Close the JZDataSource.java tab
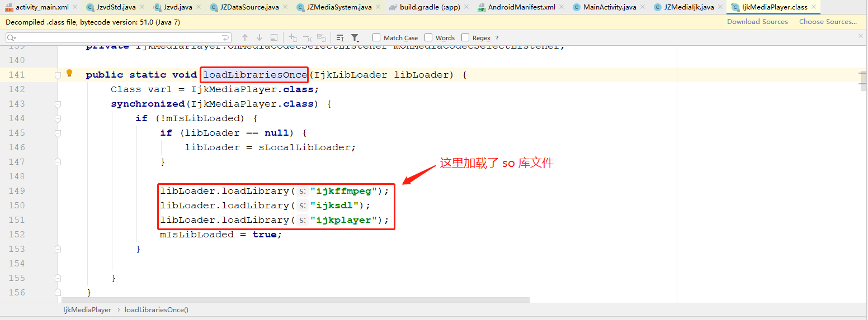The image size is (868, 320). pos(285,7)
